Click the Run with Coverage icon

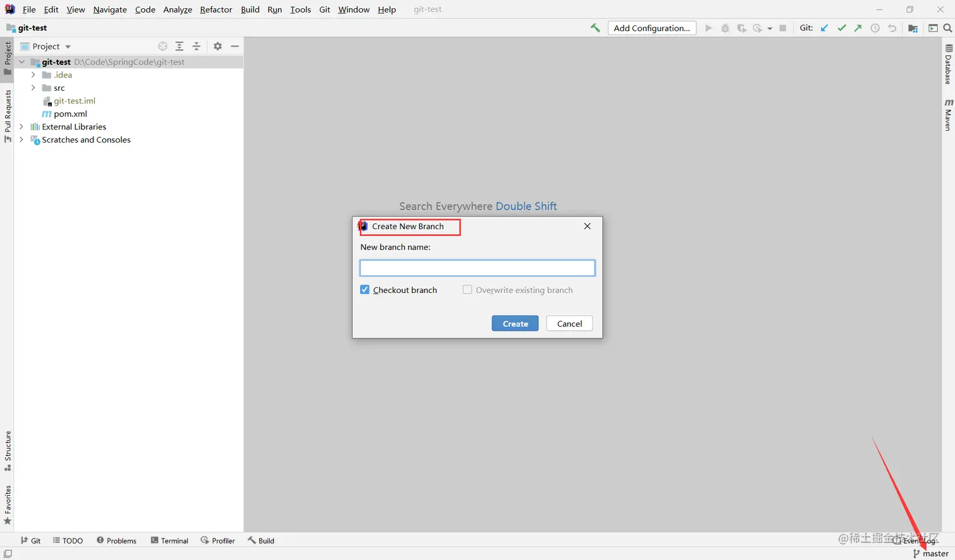tap(742, 28)
